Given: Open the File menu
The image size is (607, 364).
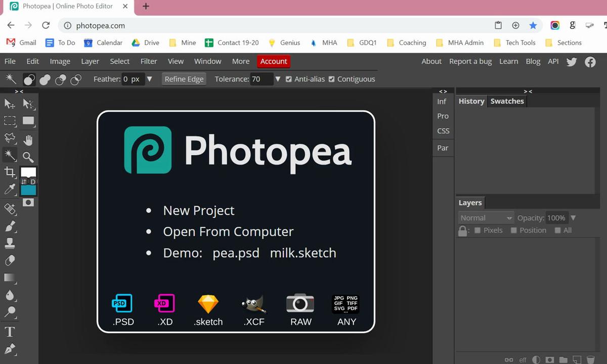Looking at the screenshot, I should 10,62.
